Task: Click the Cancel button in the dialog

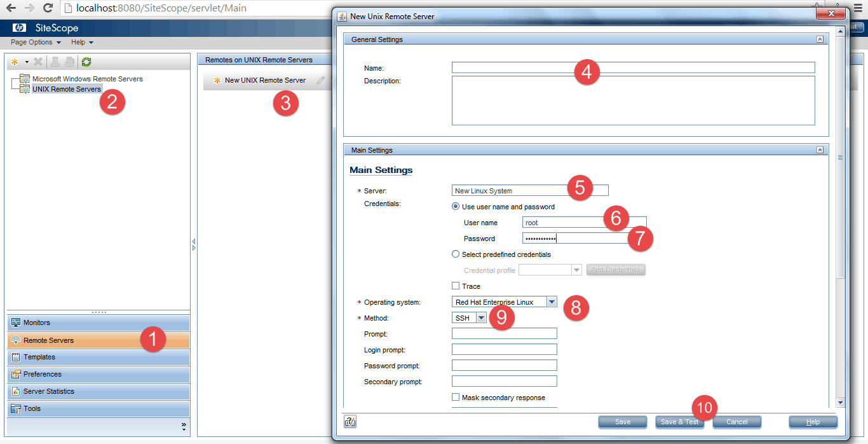Action: tap(737, 422)
